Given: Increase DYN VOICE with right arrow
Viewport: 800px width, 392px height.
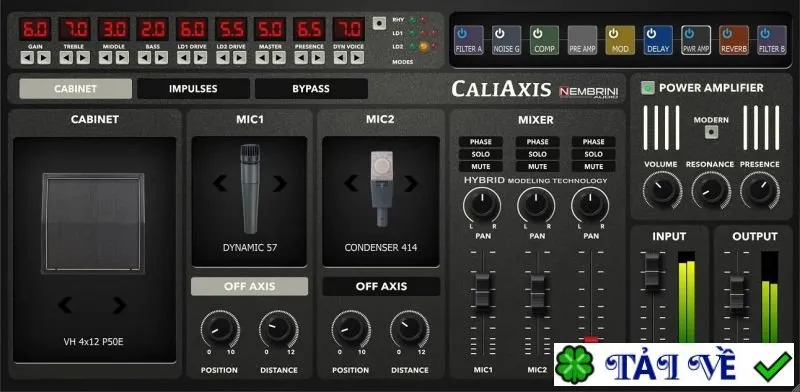Looking at the screenshot, I should [357, 58].
